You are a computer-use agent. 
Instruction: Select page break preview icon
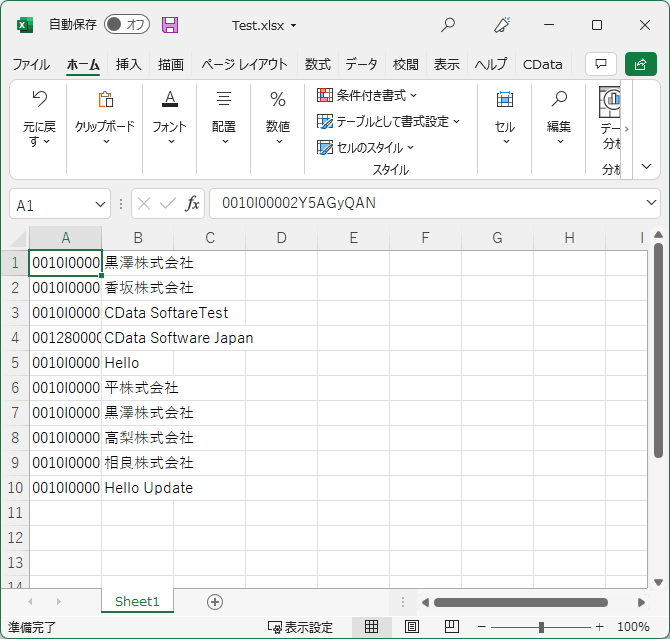[452, 627]
